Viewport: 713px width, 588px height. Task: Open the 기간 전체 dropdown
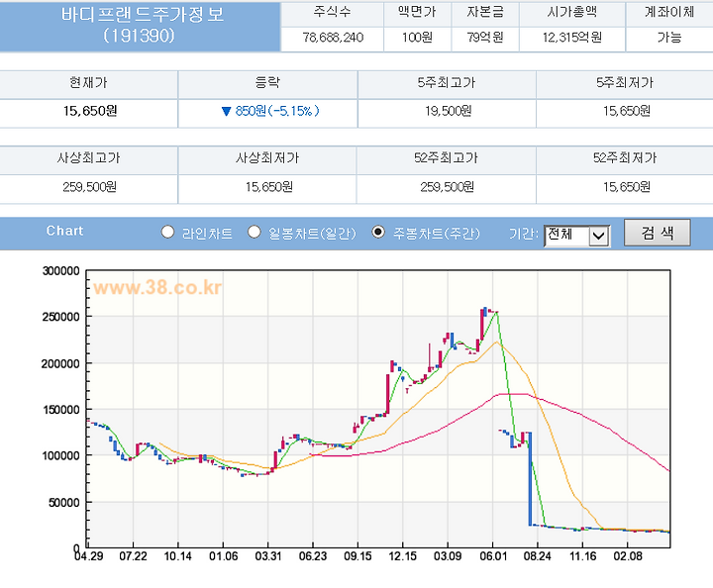577,236
